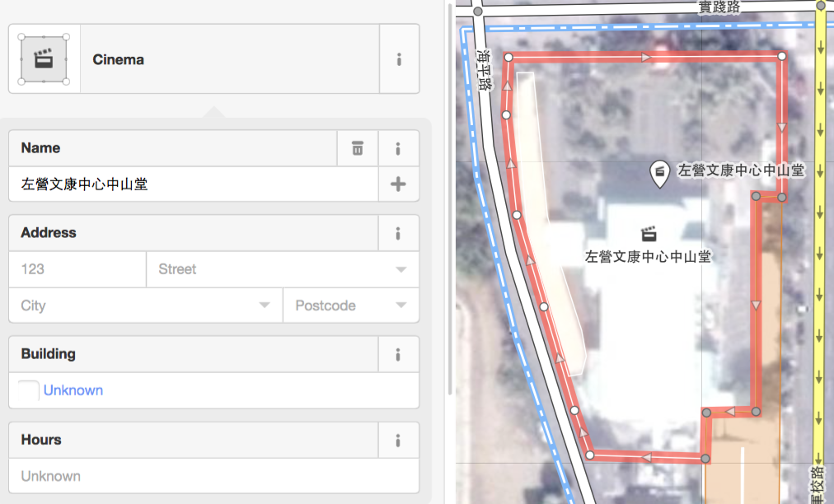
Task: Expand the Postcode dropdown
Action: (x=401, y=306)
